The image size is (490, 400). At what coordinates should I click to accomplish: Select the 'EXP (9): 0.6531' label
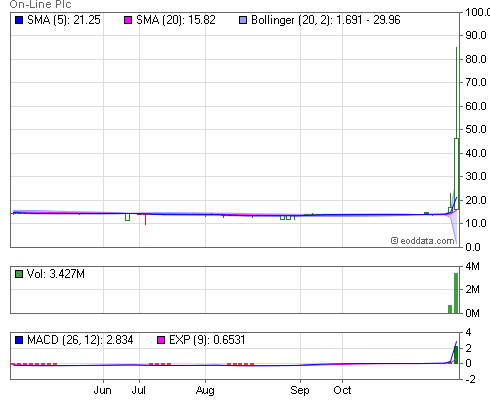207,340
